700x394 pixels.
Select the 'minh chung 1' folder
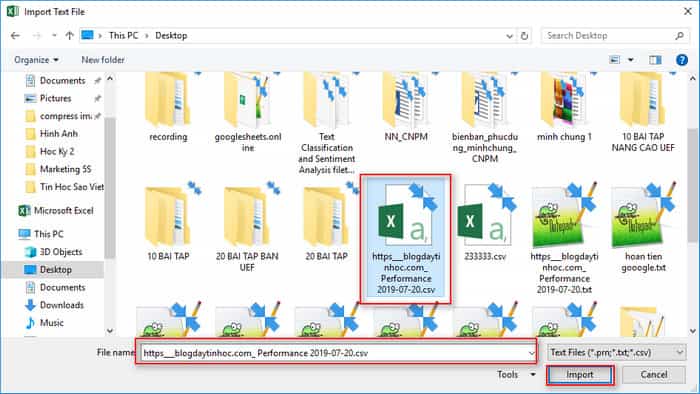coord(564,108)
